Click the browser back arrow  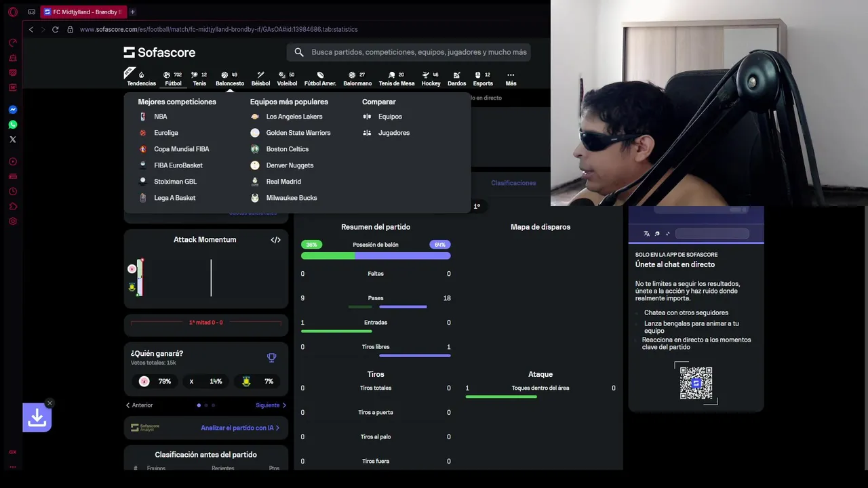pyautogui.click(x=31, y=29)
